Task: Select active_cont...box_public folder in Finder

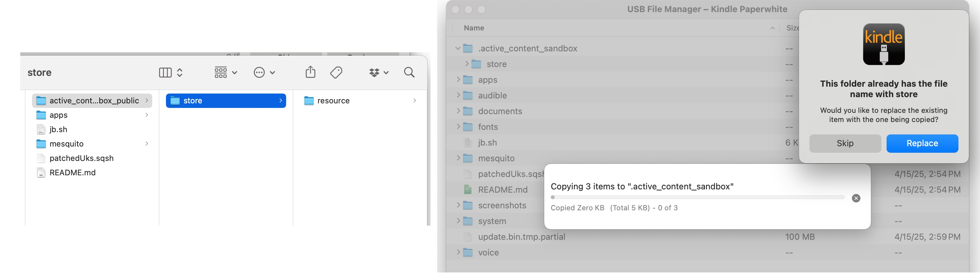Action: pyautogui.click(x=92, y=100)
